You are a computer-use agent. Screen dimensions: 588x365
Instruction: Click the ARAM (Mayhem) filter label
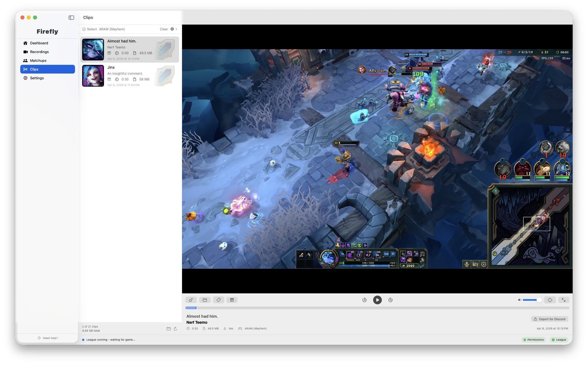tap(112, 29)
